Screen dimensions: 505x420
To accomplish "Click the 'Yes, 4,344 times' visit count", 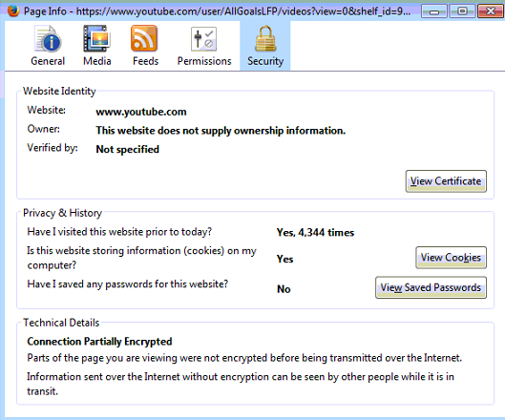I will [x=315, y=233].
